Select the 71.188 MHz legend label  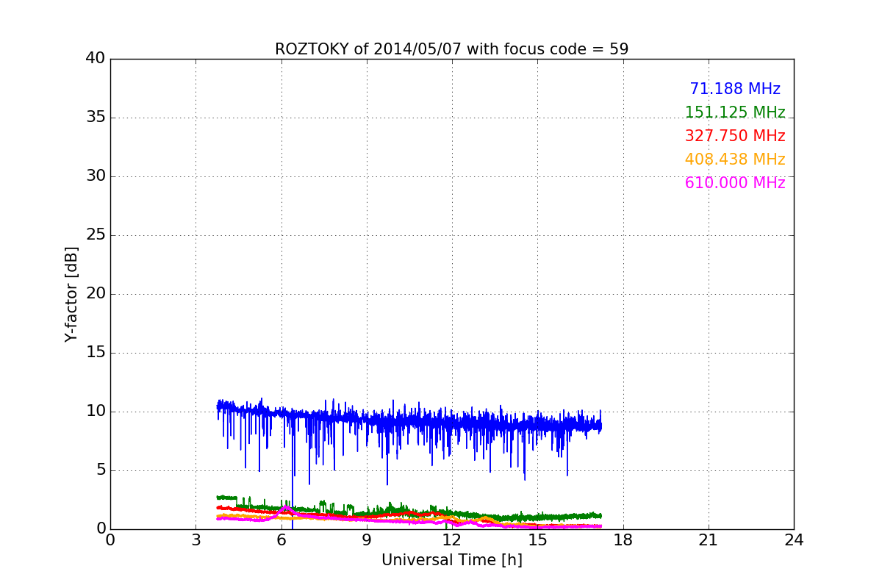click(x=735, y=89)
